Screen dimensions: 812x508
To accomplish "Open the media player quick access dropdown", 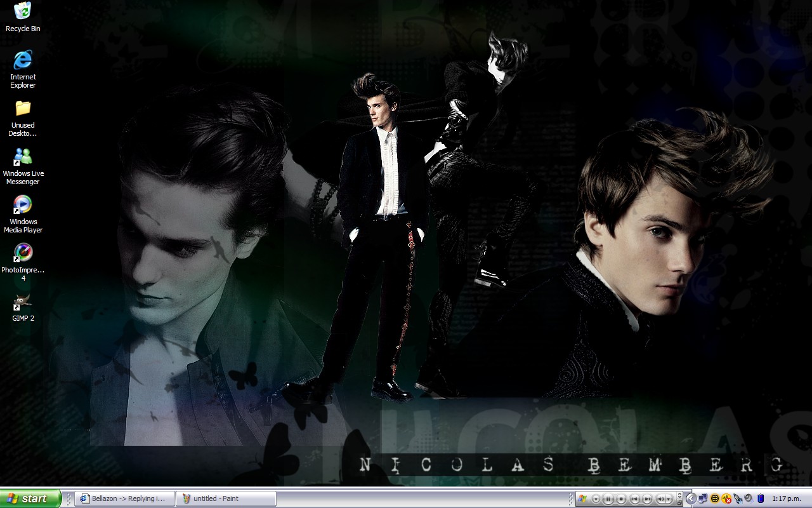I will tap(596, 499).
